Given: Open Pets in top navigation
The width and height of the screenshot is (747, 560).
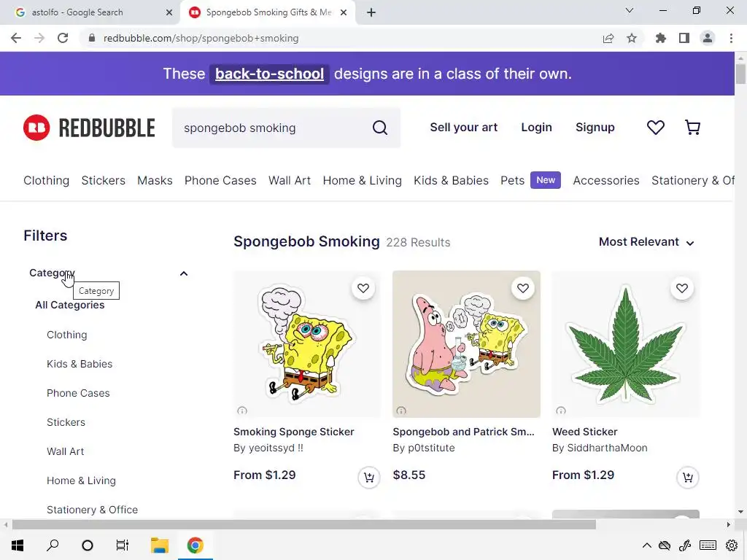Looking at the screenshot, I should [512, 181].
